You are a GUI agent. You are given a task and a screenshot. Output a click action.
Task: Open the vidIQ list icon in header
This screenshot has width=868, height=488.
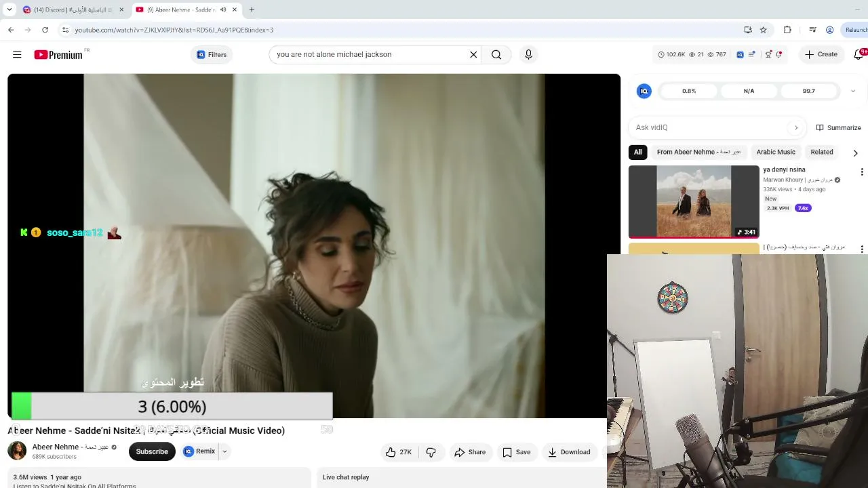pyautogui.click(x=751, y=54)
